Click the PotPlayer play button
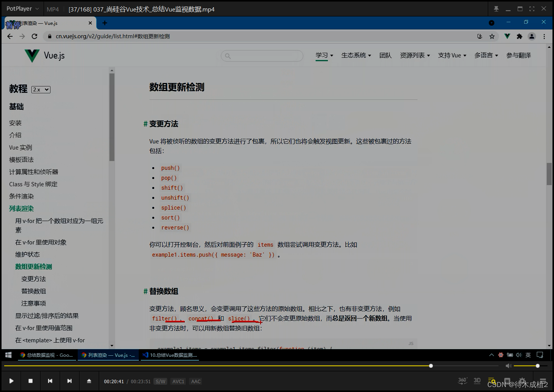 tap(11, 381)
